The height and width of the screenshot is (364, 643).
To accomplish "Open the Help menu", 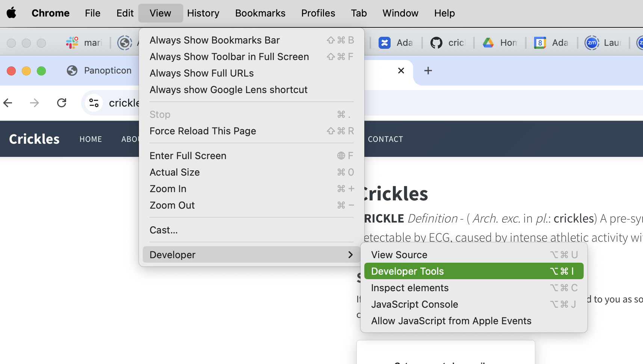I will (445, 13).
